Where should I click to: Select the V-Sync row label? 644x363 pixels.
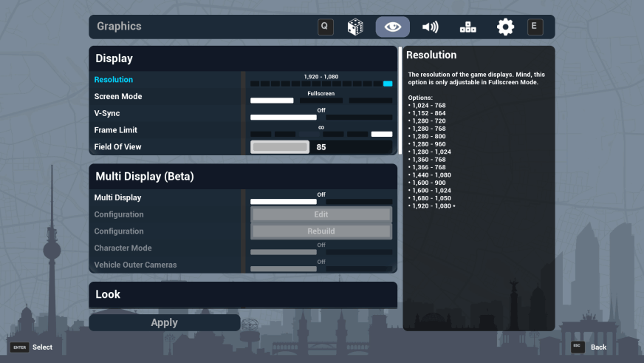107,113
